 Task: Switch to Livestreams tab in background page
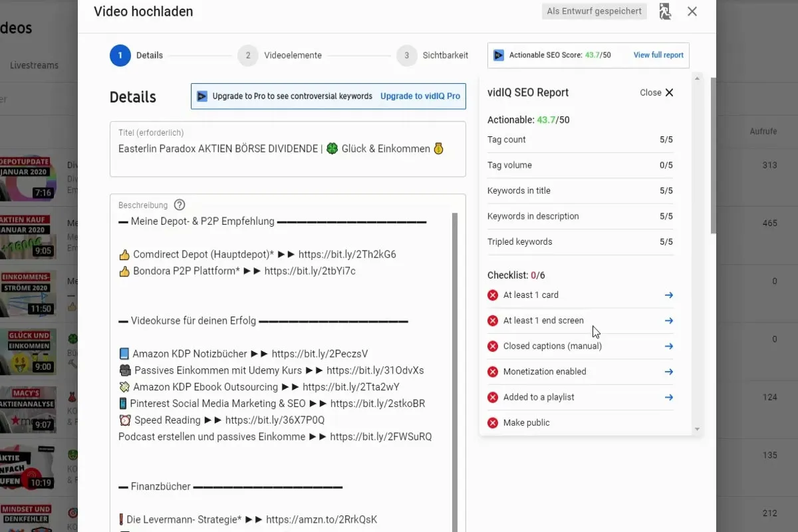[34, 65]
